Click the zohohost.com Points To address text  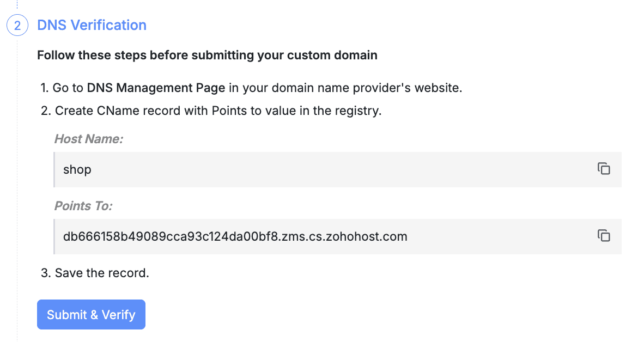coord(235,236)
